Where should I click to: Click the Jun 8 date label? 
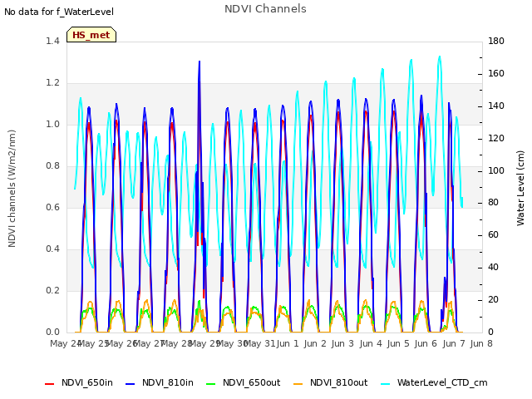[481, 343]
